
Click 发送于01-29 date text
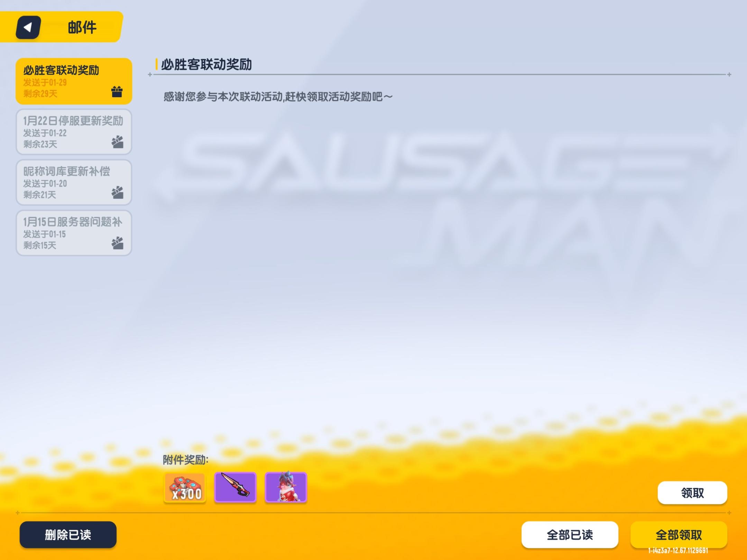(x=45, y=83)
